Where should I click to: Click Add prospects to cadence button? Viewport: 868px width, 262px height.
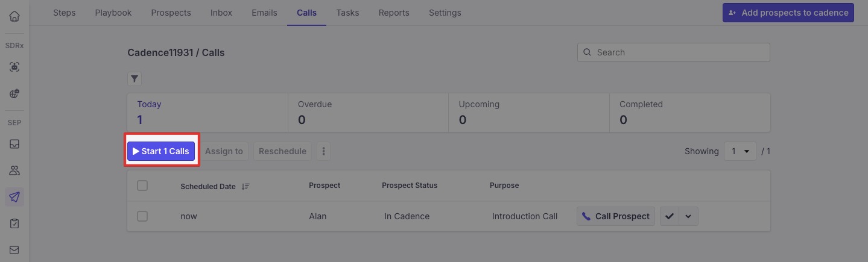coord(788,13)
